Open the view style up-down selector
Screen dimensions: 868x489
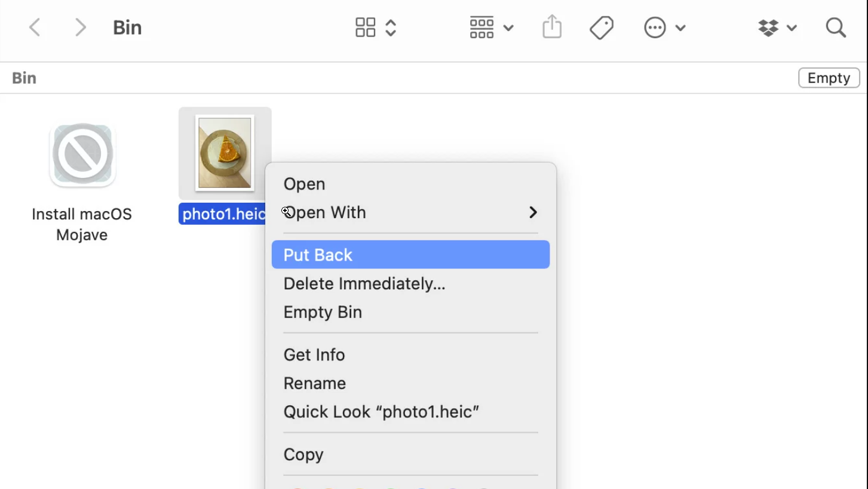(391, 27)
